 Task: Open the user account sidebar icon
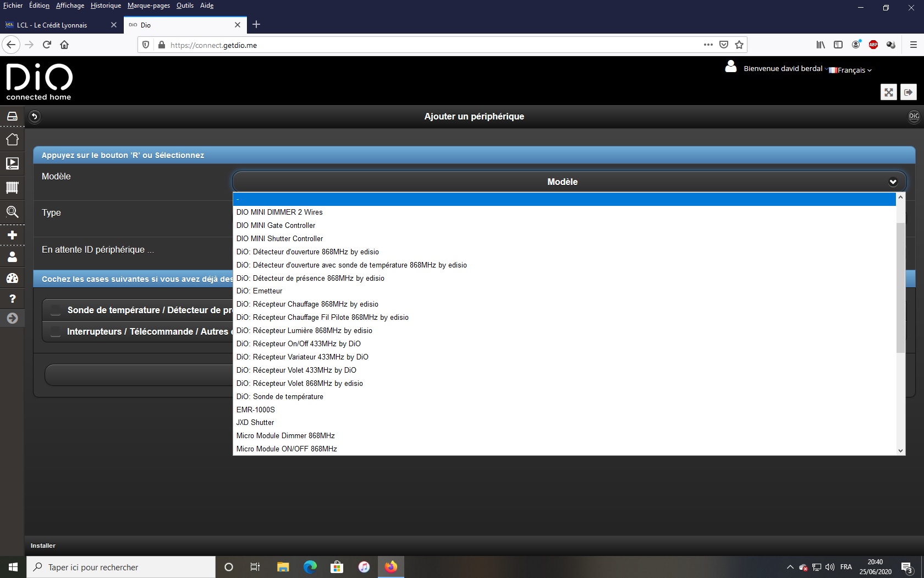pos(12,257)
